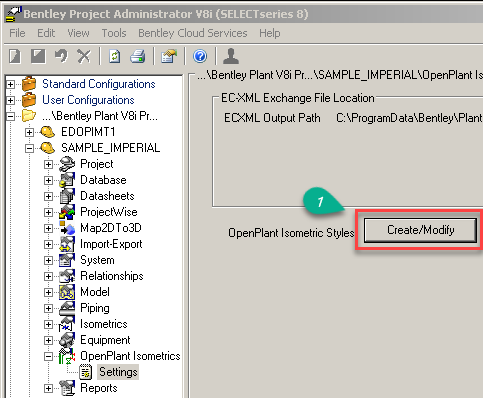Expand the System tree node
Image resolution: width=483 pixels, height=398 pixels.
48,260
